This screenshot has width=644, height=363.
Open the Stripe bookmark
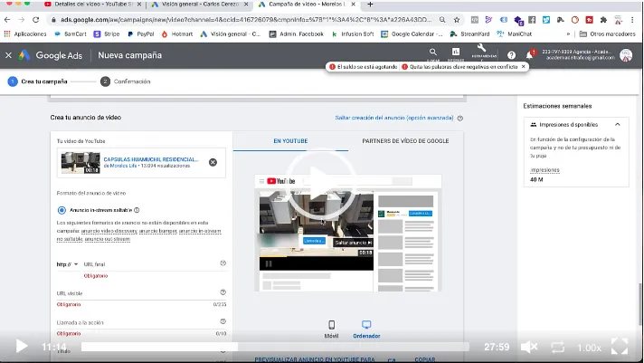click(x=107, y=34)
